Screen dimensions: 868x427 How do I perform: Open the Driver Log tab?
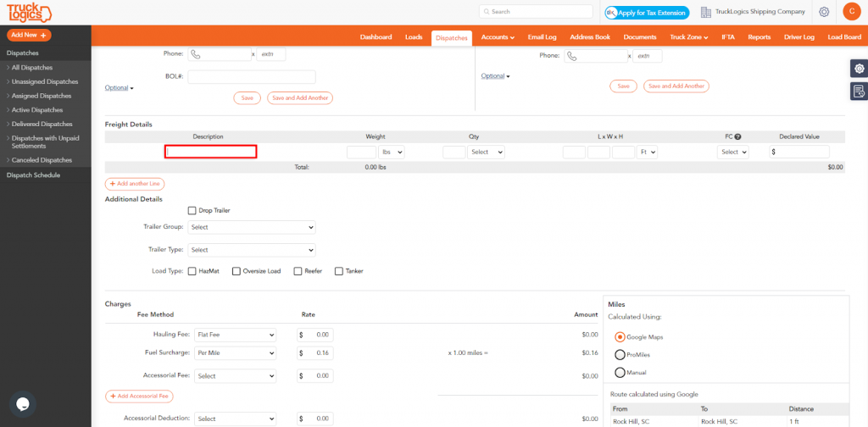(x=799, y=37)
